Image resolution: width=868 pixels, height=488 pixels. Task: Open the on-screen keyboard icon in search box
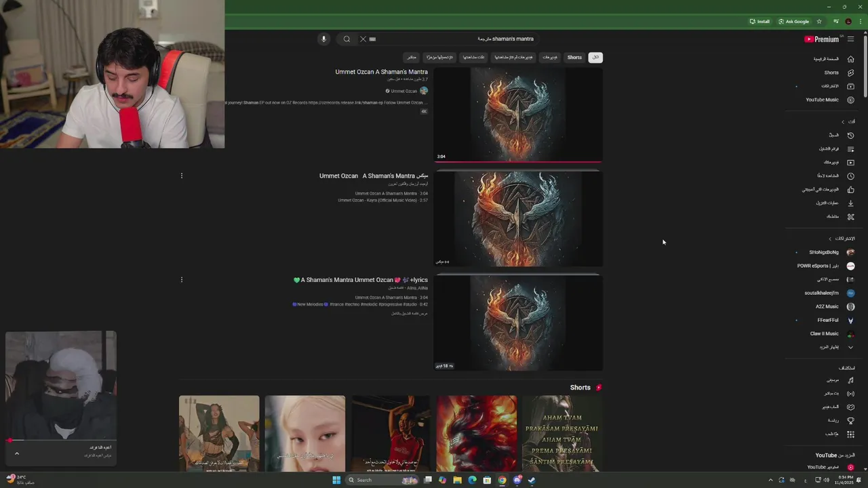(x=372, y=39)
